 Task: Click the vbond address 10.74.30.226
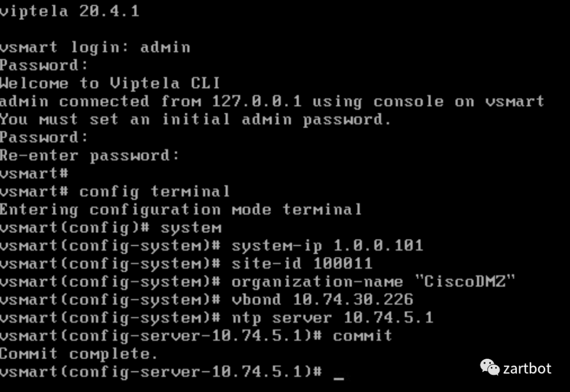click(x=353, y=300)
